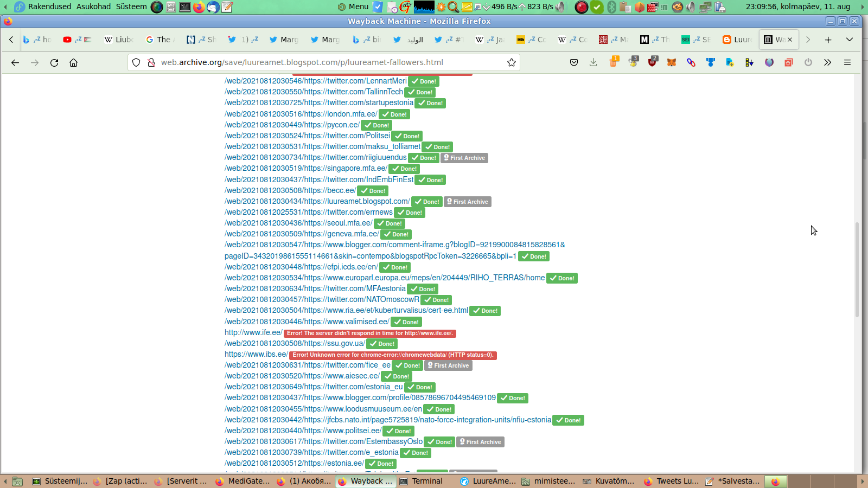Screen dimensions: 868x488
Task: Open the Firefox hamburger application menu
Action: (847, 62)
